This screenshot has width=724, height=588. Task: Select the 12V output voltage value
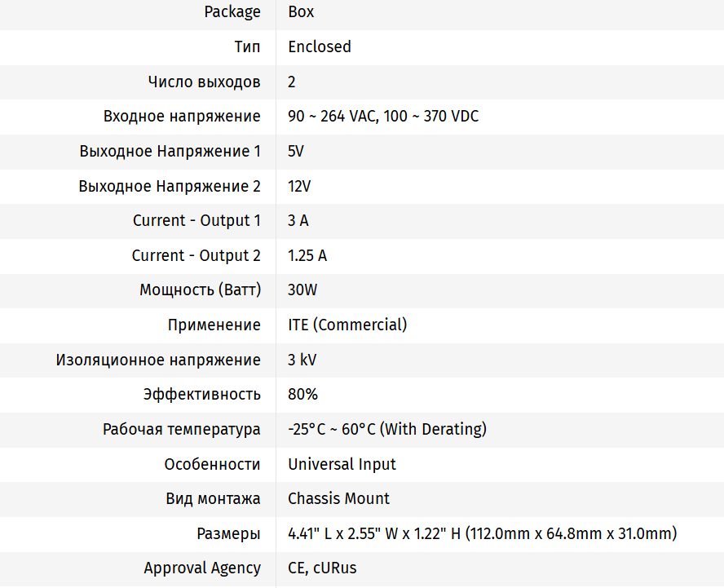(x=299, y=187)
